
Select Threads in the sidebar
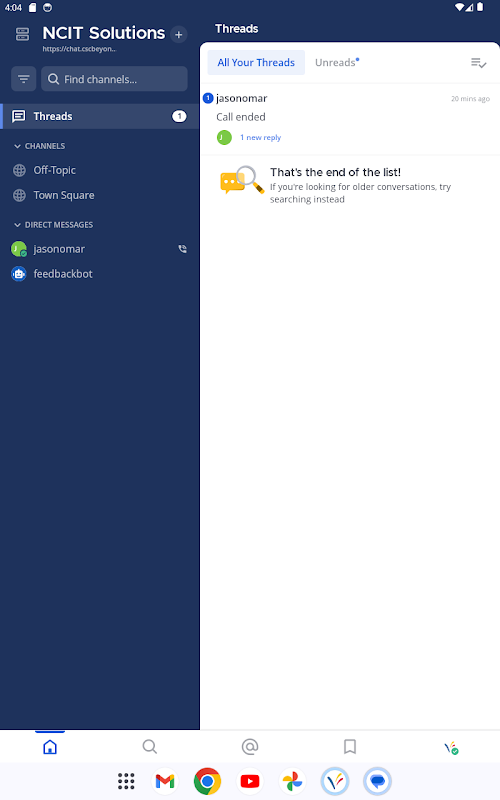(x=100, y=116)
